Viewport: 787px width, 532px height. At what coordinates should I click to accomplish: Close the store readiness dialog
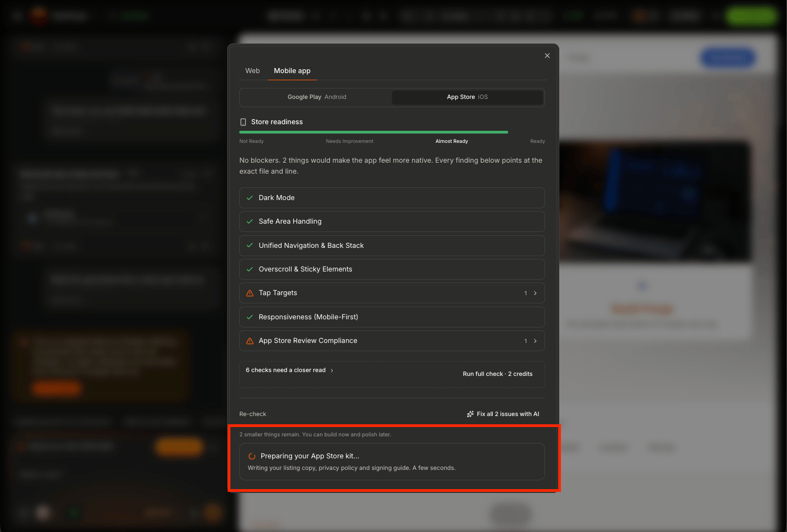547,56
